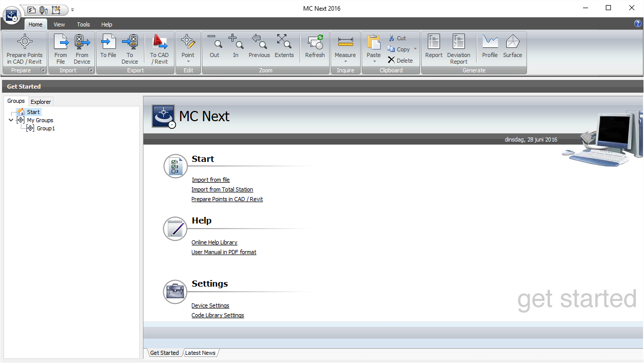The height and width of the screenshot is (363, 644).
Task: Click Prepare Points in CAD / Revit ribbon button
Action: (x=24, y=49)
